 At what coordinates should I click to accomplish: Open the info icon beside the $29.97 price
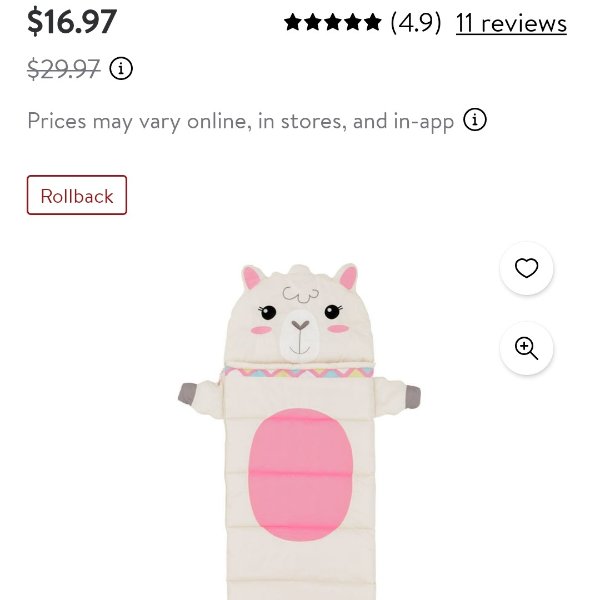point(121,69)
